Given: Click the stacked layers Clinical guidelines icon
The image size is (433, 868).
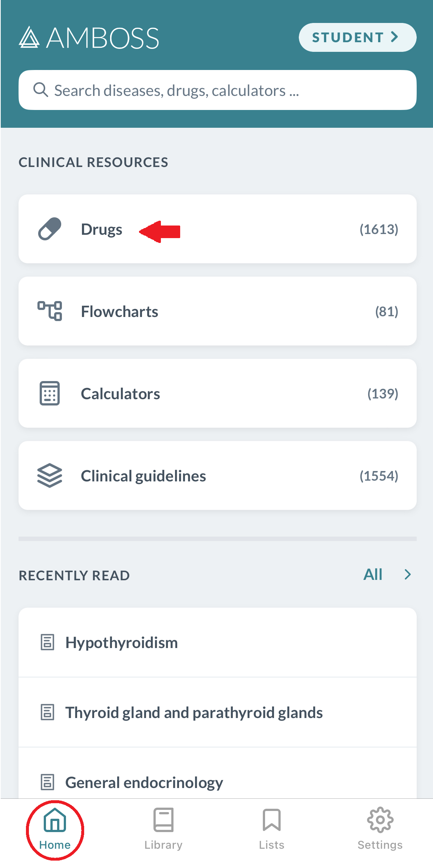Looking at the screenshot, I should click(x=50, y=475).
